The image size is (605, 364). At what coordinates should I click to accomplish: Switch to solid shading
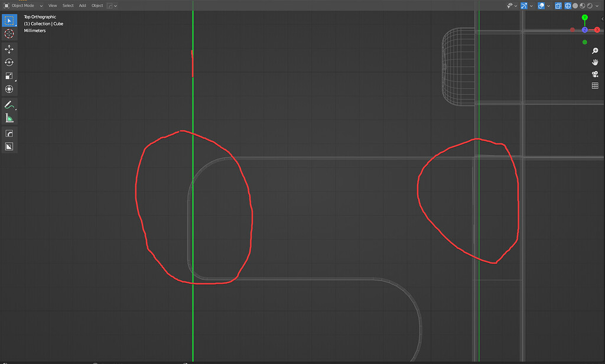click(575, 6)
